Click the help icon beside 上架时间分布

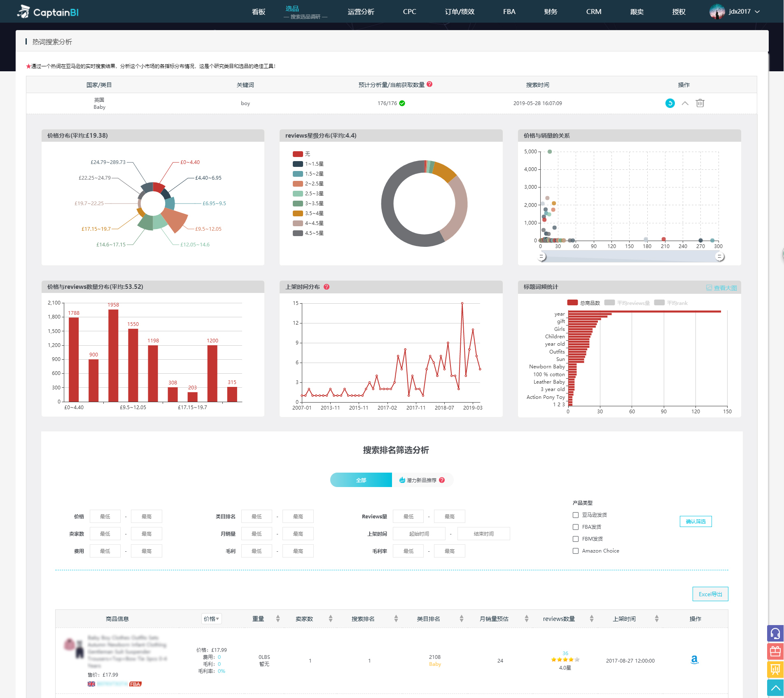pyautogui.click(x=327, y=287)
